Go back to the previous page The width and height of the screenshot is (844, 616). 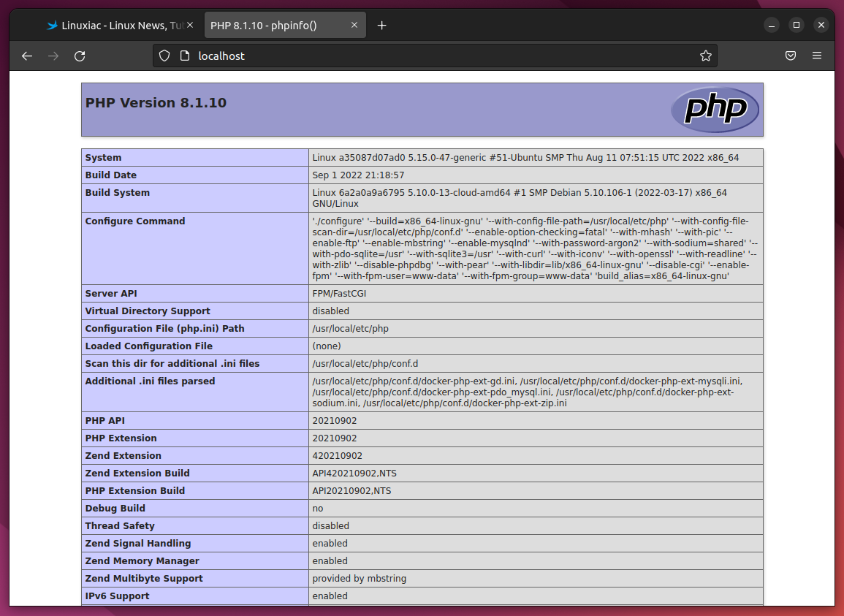click(x=27, y=56)
